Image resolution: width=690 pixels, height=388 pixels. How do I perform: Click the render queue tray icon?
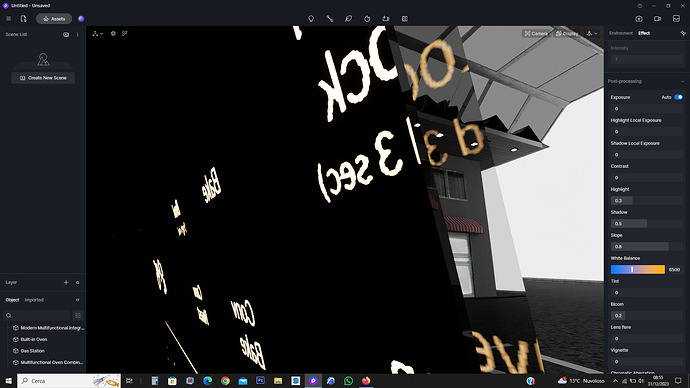pos(676,19)
